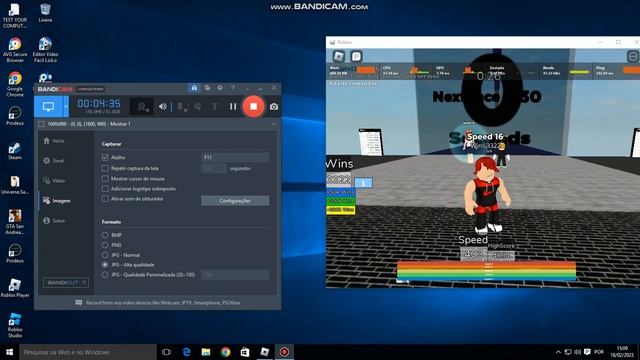Open the GTA San Andreas desktop icon
640x360 pixels.
click(15, 222)
